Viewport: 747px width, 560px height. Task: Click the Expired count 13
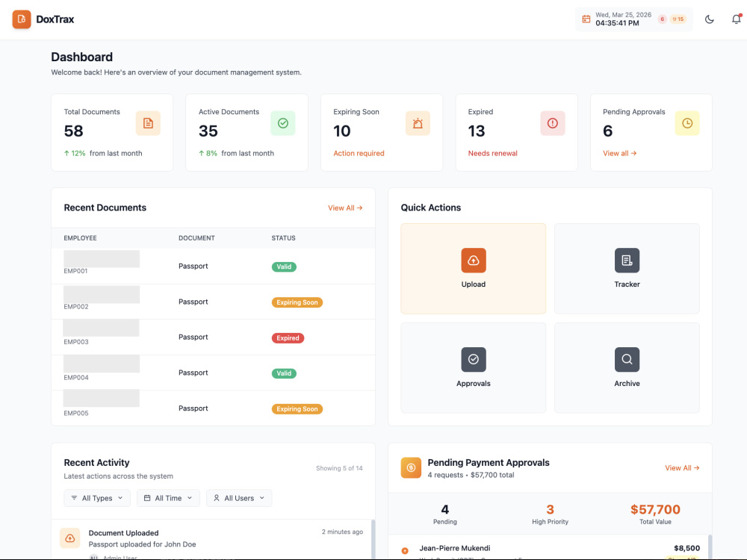point(477,131)
